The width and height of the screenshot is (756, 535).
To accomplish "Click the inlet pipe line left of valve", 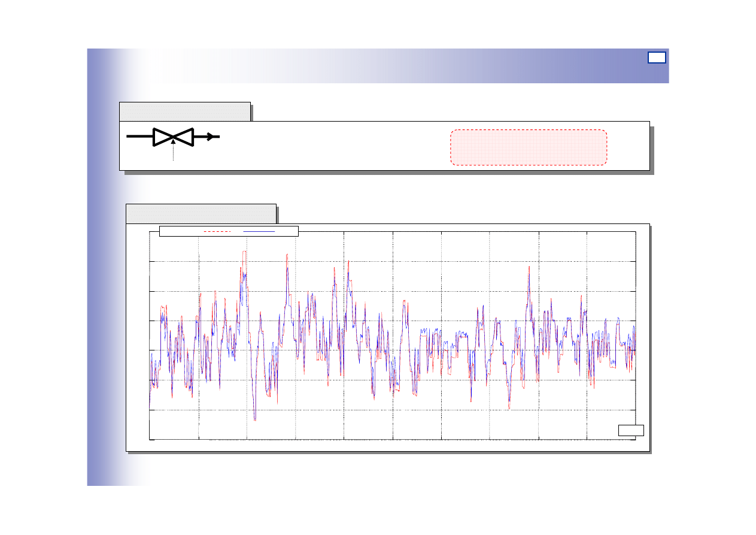I will [140, 137].
